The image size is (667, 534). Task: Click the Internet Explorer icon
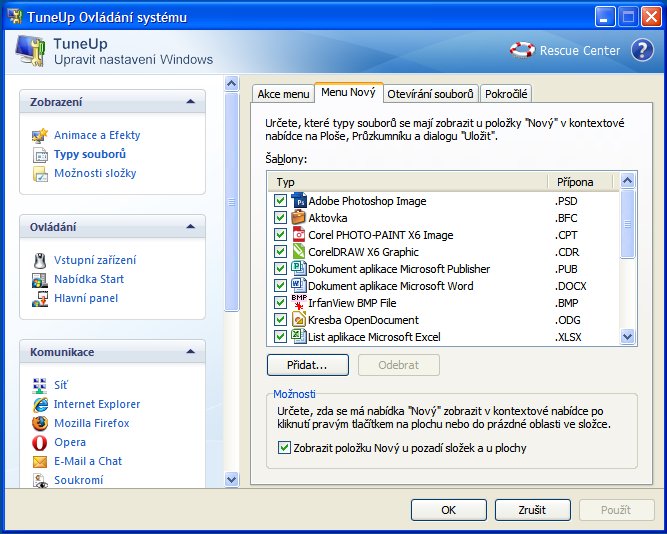pyautogui.click(x=40, y=404)
